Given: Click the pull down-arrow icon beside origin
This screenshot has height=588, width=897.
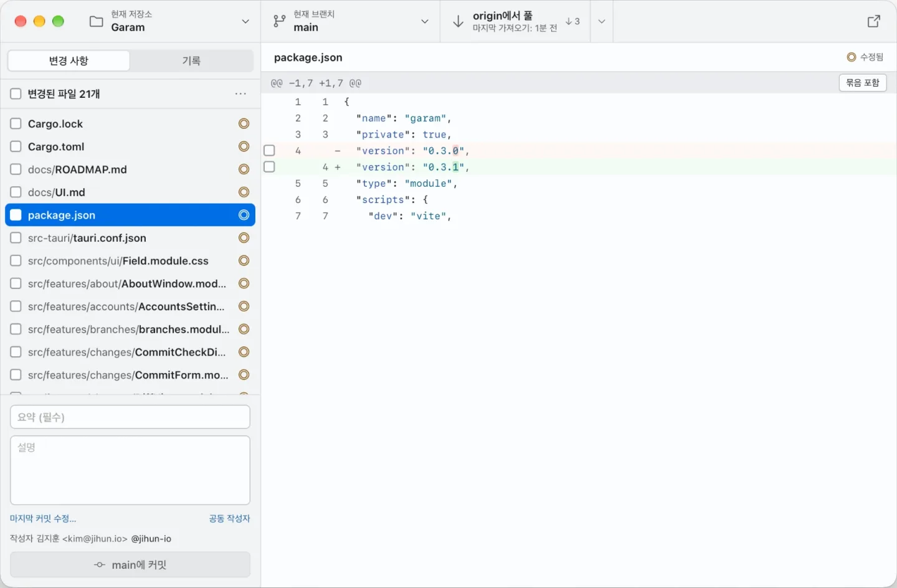Looking at the screenshot, I should coord(458,21).
